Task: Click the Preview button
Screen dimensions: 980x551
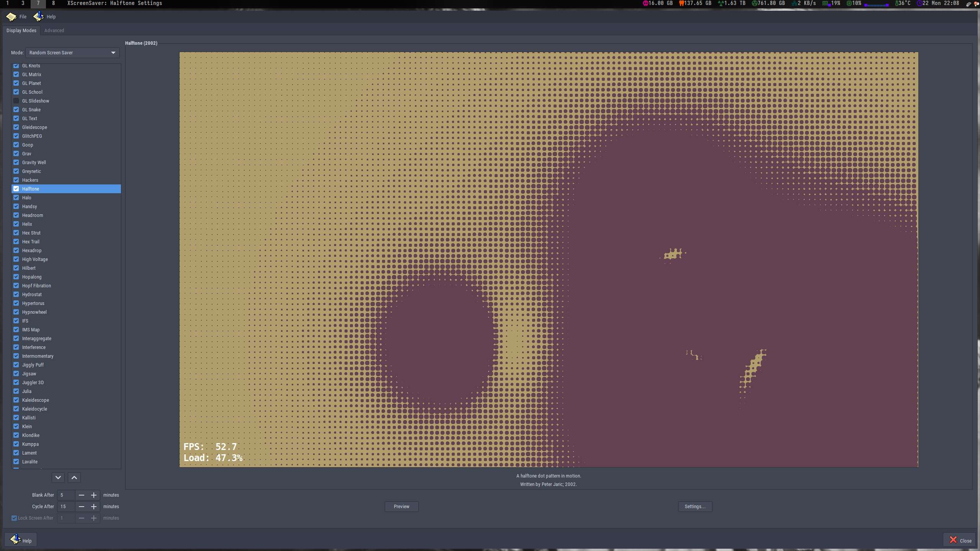Action: pyautogui.click(x=401, y=507)
